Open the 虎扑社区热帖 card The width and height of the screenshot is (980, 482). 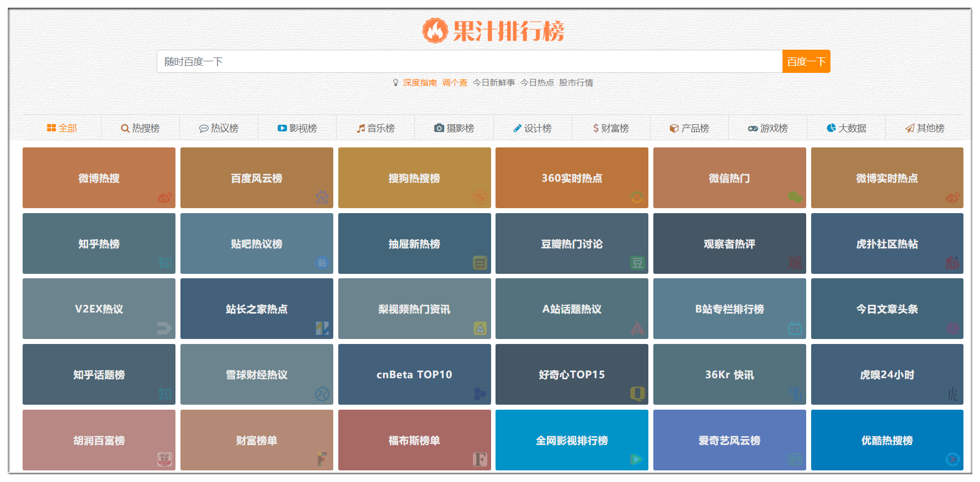pyautogui.click(x=887, y=243)
